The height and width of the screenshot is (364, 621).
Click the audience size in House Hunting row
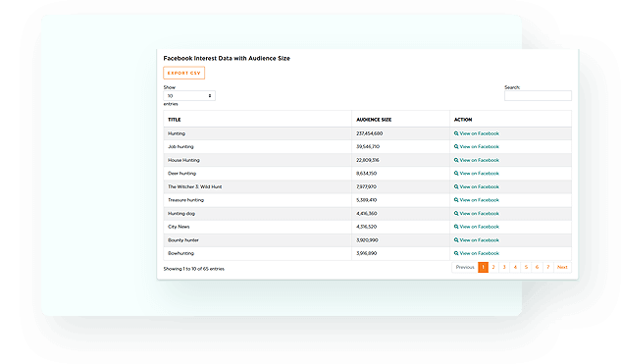[368, 160]
